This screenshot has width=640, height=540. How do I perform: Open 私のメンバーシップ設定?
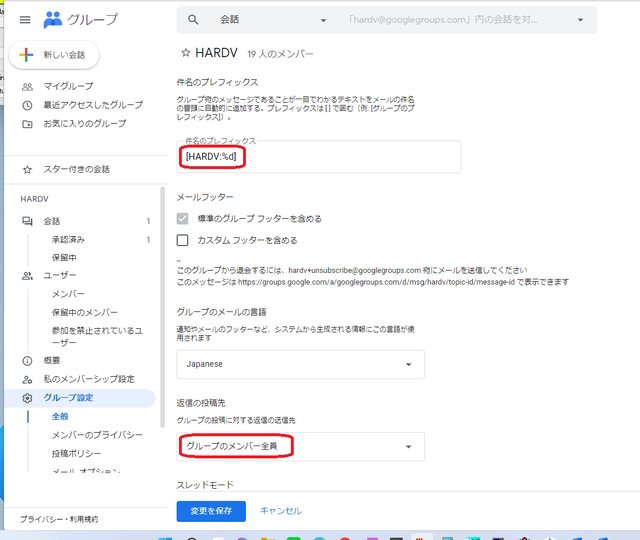click(89, 380)
